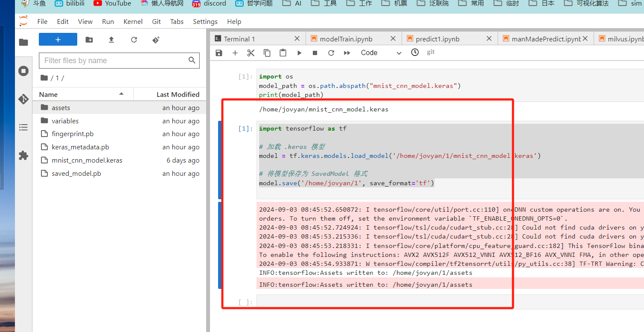Cut the selected cell with scissors icon
This screenshot has height=332, width=644.
(251, 53)
